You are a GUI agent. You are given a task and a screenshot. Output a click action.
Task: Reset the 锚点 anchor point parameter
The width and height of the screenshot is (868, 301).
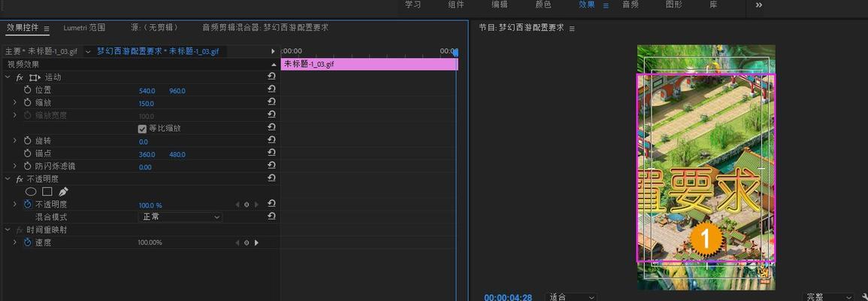(271, 154)
